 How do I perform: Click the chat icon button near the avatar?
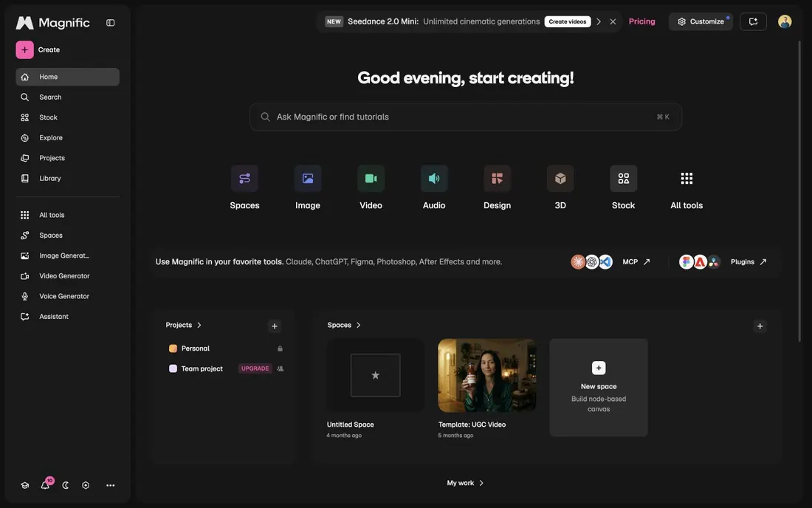click(x=753, y=21)
